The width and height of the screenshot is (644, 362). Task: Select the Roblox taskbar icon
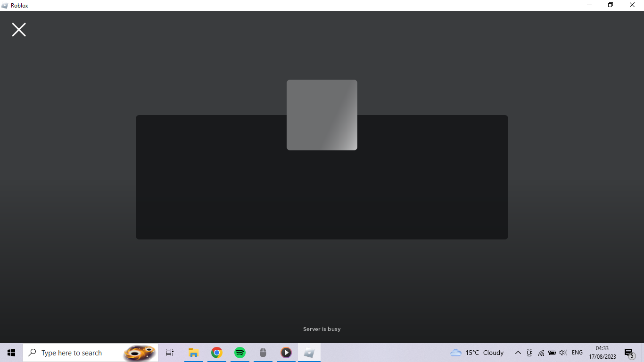(x=309, y=353)
